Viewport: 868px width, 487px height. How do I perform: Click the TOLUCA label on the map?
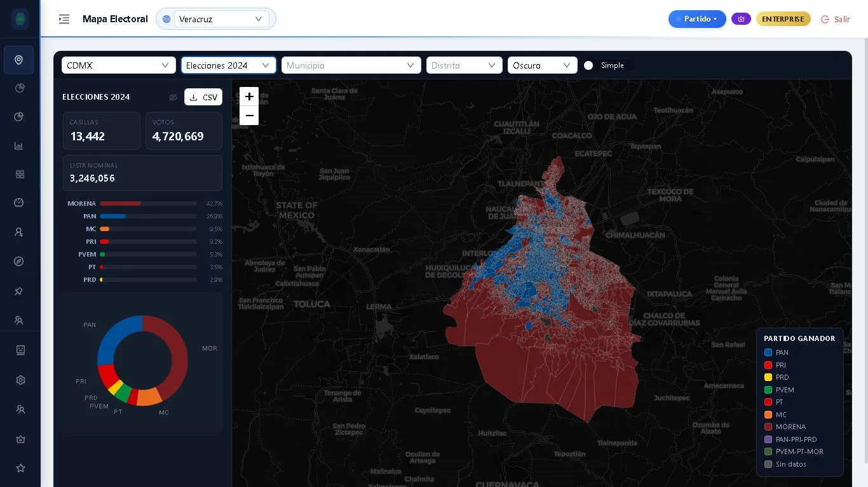tap(312, 304)
